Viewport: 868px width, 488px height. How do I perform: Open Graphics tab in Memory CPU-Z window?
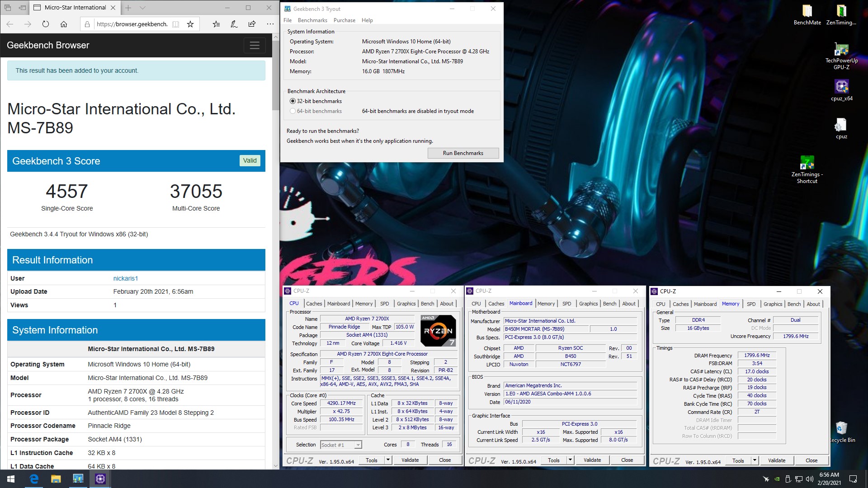pyautogui.click(x=773, y=304)
